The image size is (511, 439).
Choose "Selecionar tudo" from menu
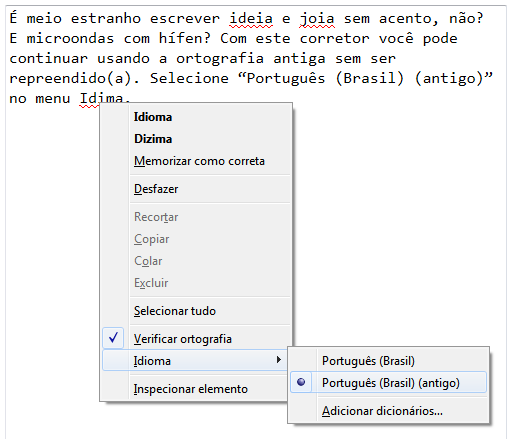point(197,311)
